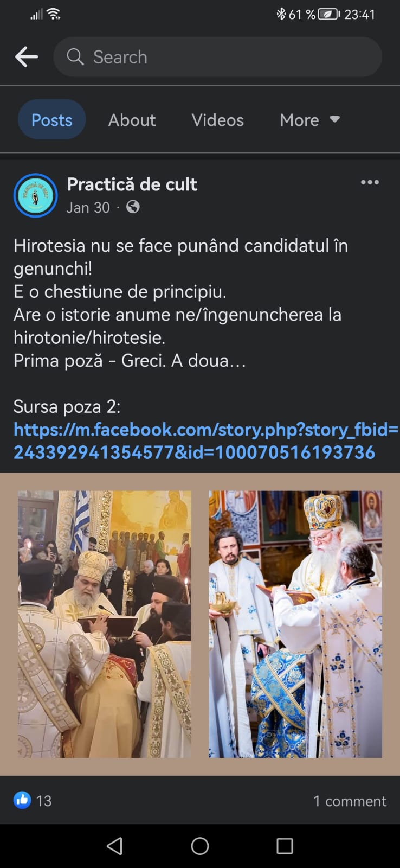Image resolution: width=400 pixels, height=868 pixels.
Task: Switch to the About tab
Action: click(132, 120)
